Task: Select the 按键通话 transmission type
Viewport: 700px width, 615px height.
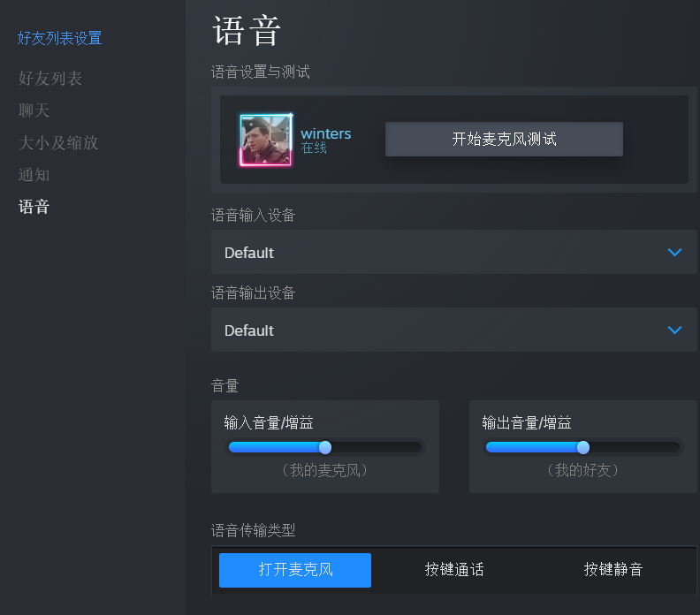Action: (454, 570)
